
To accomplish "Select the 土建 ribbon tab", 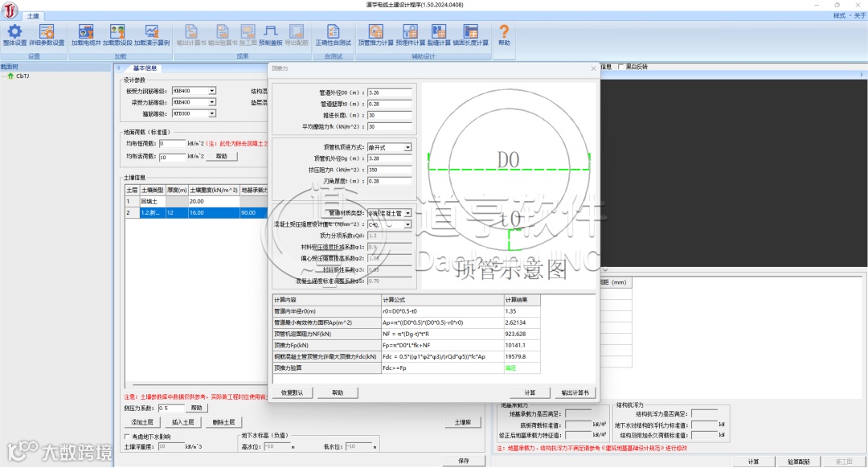I will [x=32, y=15].
